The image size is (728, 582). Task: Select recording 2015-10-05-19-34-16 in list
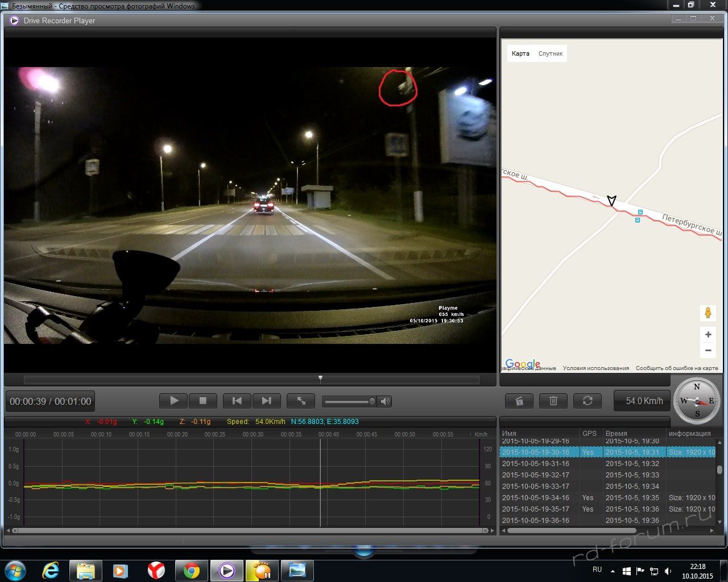[535, 498]
